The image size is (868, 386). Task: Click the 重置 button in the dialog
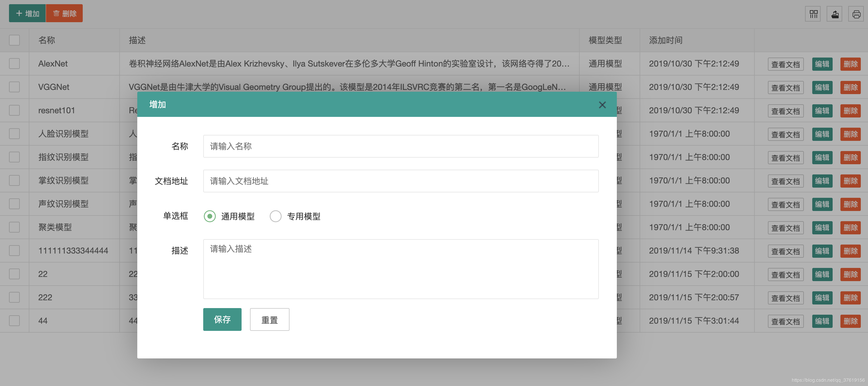(269, 319)
